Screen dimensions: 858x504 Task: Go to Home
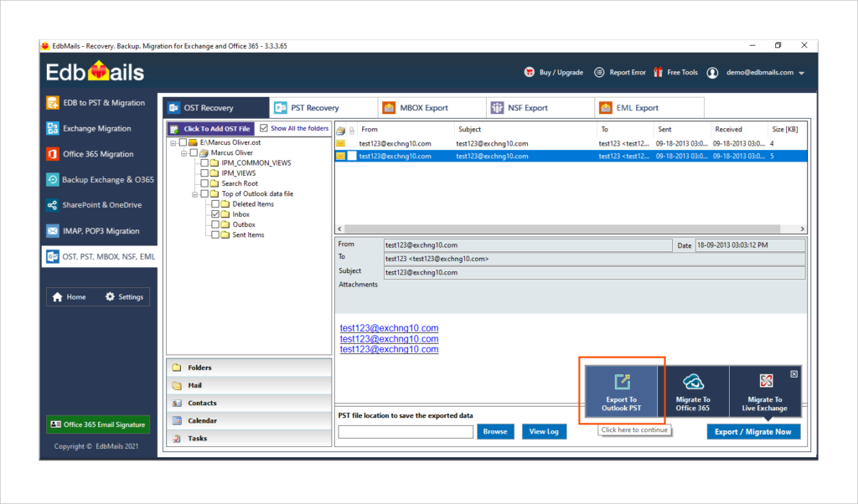pos(70,297)
